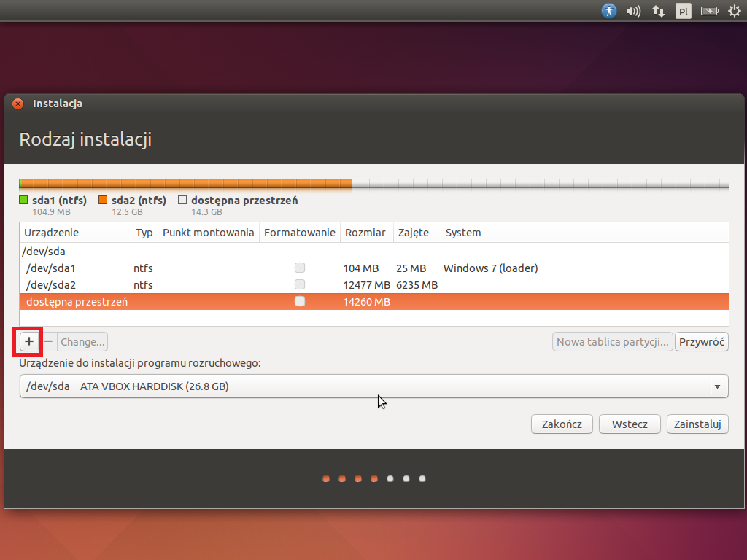The width and height of the screenshot is (747, 560).
Task: Close the Instalacja window
Action: tap(18, 104)
